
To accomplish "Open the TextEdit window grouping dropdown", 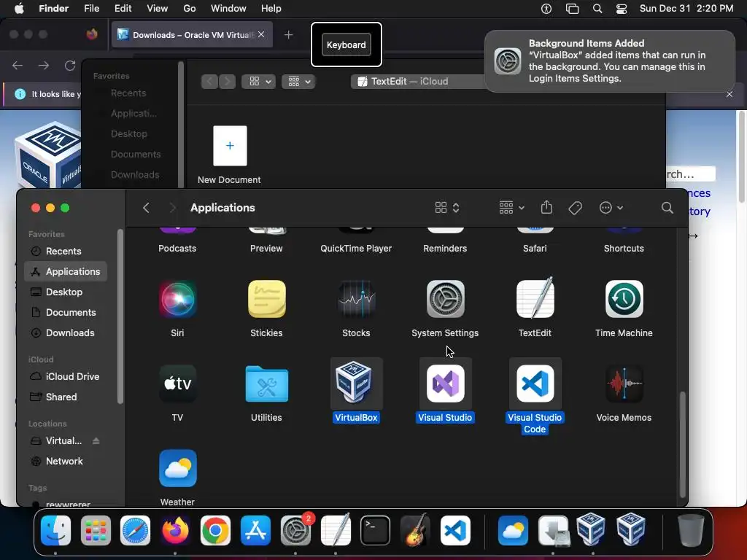I will 298,82.
